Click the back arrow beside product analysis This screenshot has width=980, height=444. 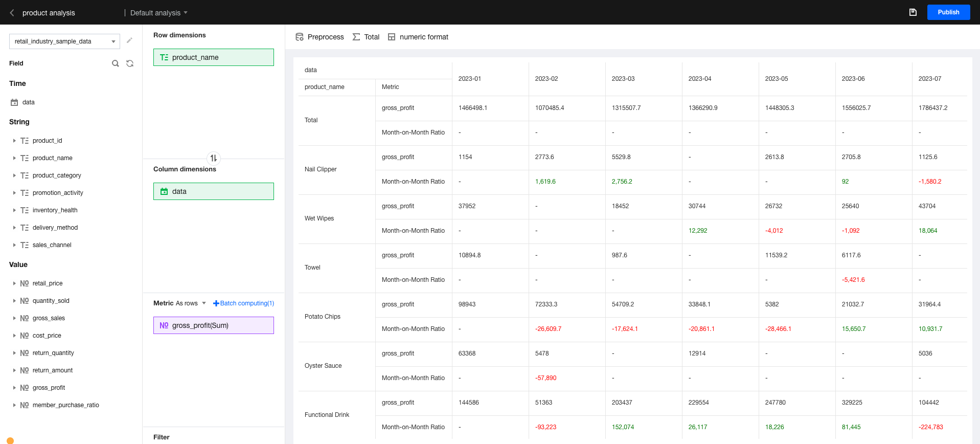pos(12,13)
